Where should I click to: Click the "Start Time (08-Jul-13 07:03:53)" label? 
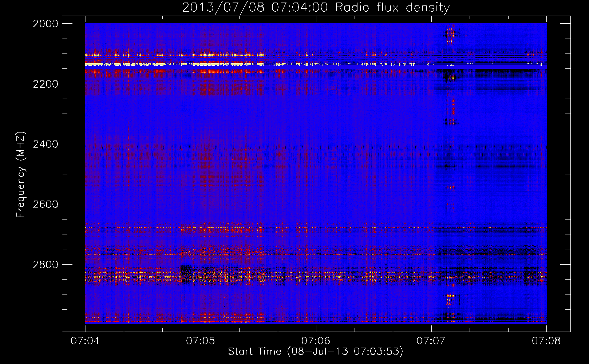pyautogui.click(x=316, y=352)
